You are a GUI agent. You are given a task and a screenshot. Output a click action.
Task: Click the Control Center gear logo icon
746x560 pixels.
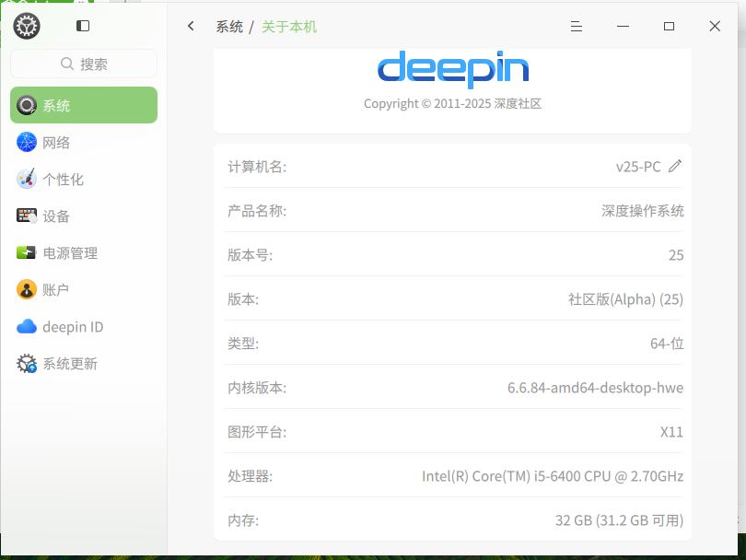[27, 26]
